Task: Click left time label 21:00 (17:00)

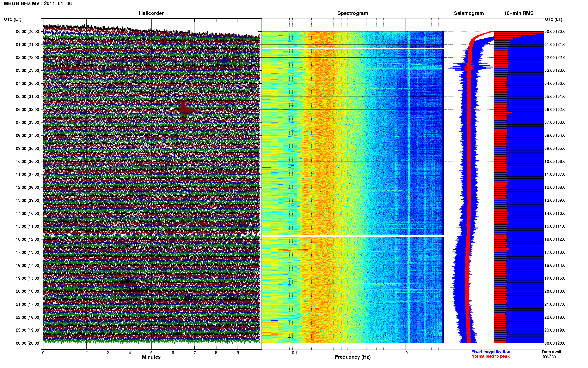Action: coord(28,304)
